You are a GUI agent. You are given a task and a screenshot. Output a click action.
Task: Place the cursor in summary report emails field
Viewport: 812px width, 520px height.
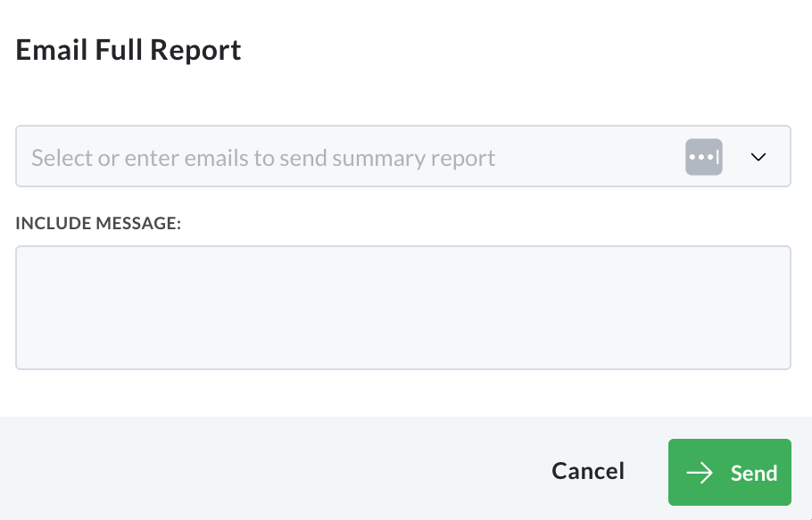point(403,156)
